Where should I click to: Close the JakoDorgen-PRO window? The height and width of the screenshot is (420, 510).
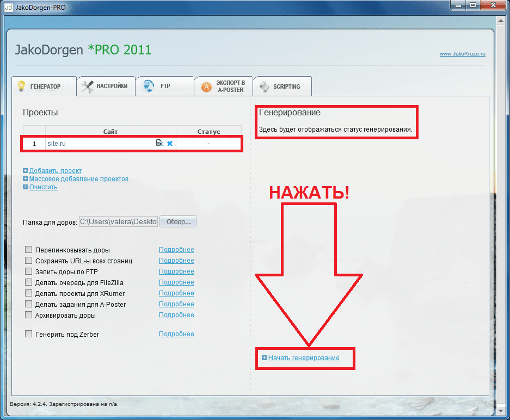(493, 5)
